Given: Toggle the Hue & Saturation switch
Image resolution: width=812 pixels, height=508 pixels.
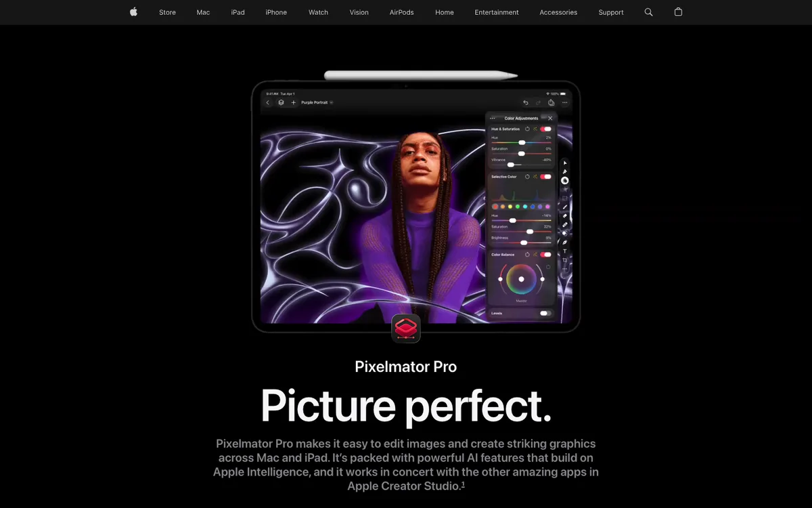Looking at the screenshot, I should tap(545, 129).
